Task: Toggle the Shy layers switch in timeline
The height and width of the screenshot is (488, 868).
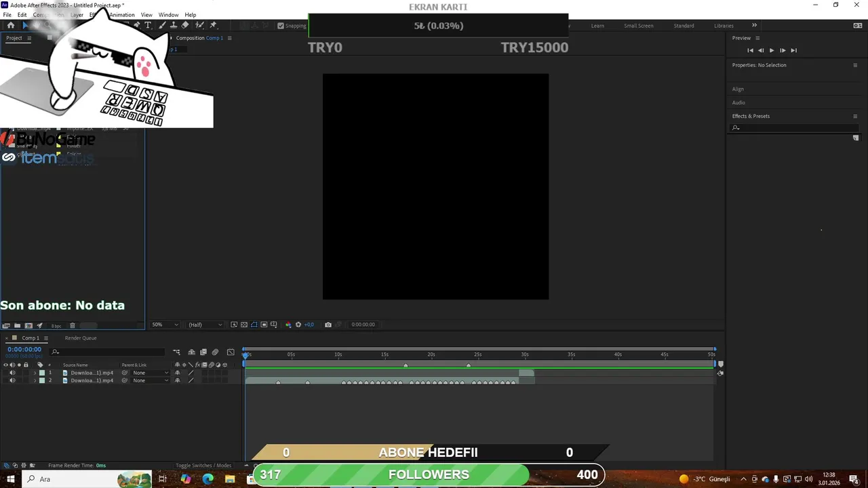Action: (x=191, y=352)
